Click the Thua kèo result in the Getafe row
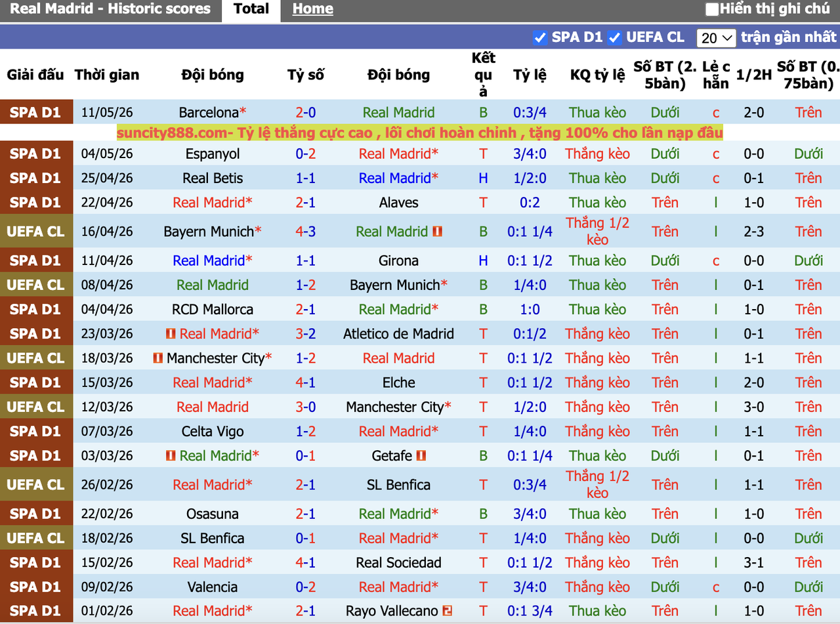The image size is (840, 624). pyautogui.click(x=597, y=455)
